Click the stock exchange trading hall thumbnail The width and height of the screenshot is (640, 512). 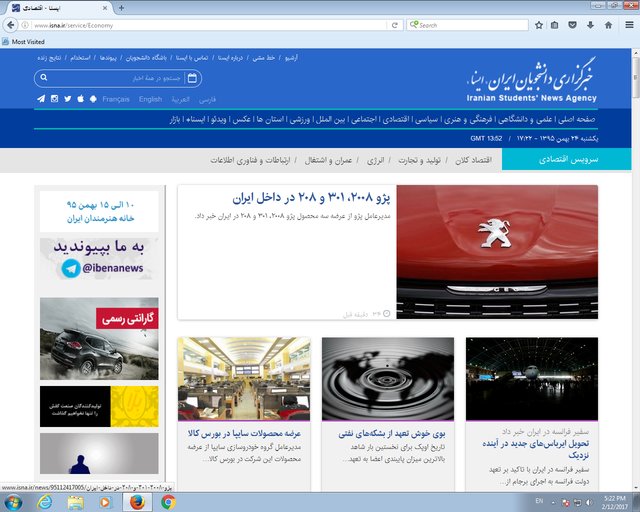coord(244,378)
